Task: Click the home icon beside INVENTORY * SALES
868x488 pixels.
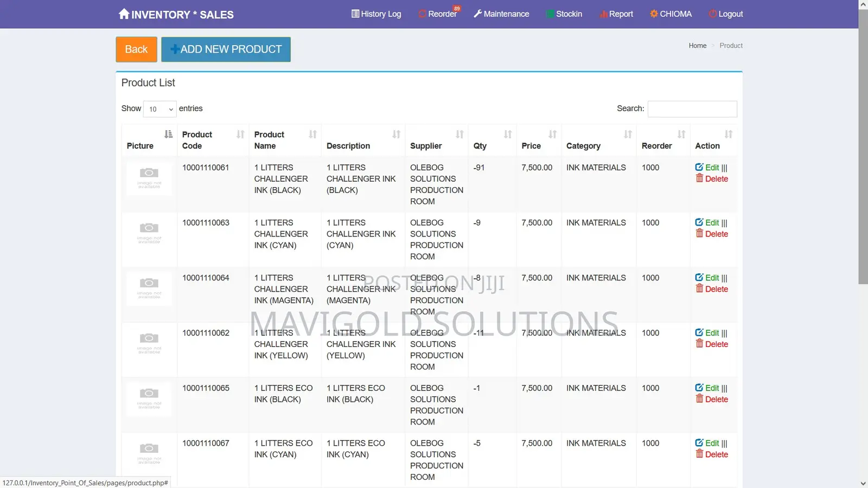Action: click(x=124, y=14)
